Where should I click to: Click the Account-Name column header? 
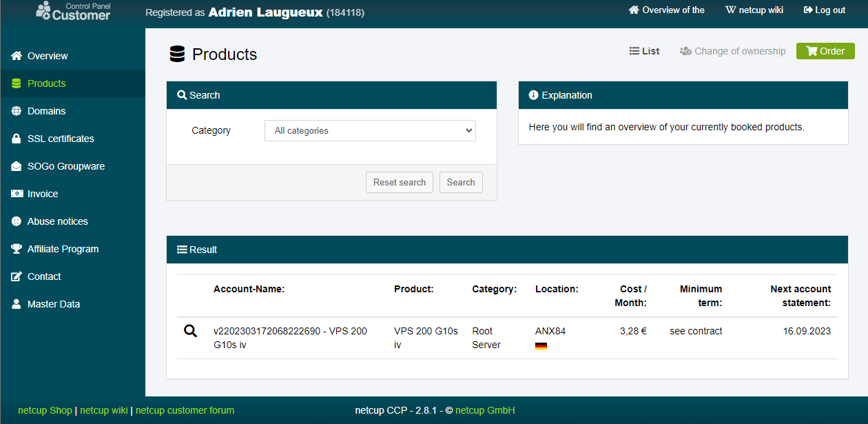tap(249, 289)
